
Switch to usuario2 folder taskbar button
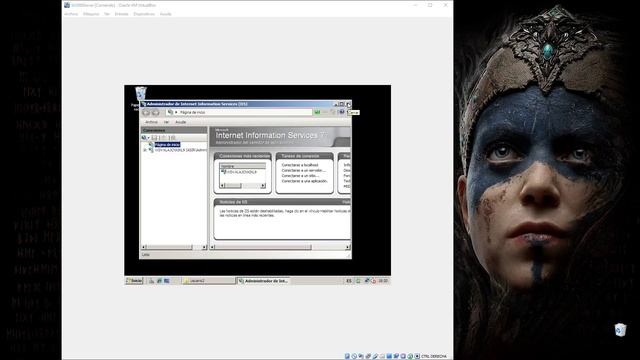point(208,281)
